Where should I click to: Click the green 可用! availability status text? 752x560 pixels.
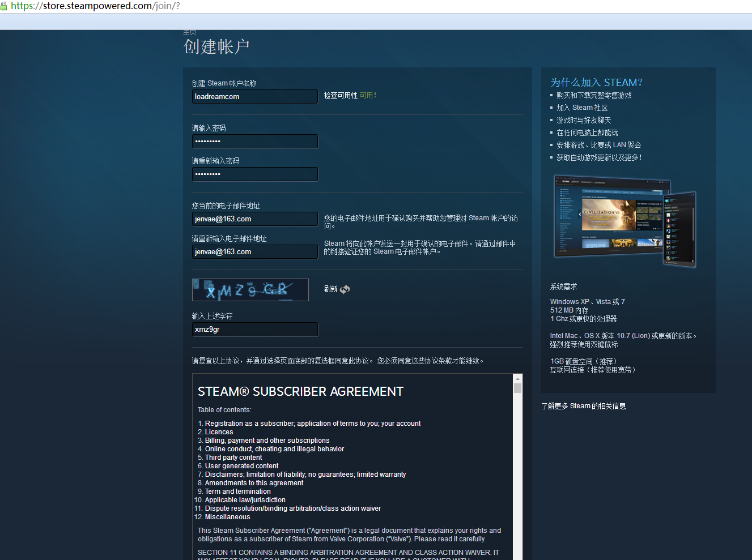368,95
